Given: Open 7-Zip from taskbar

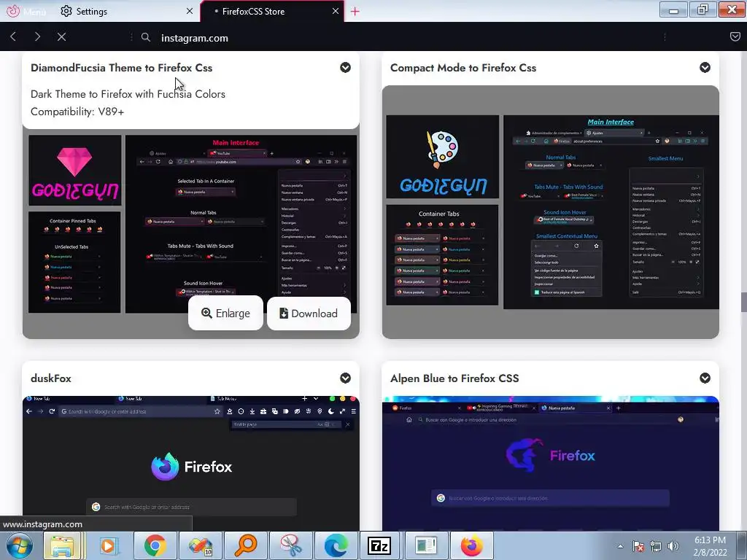Looking at the screenshot, I should 379,545.
